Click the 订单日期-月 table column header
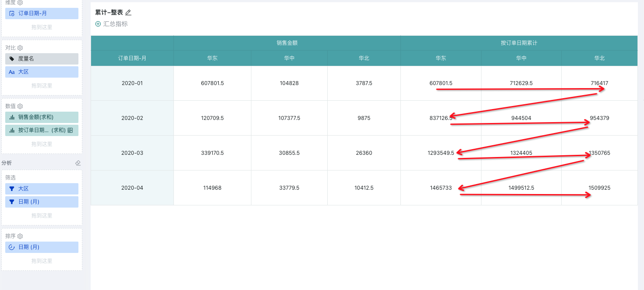 click(132, 58)
